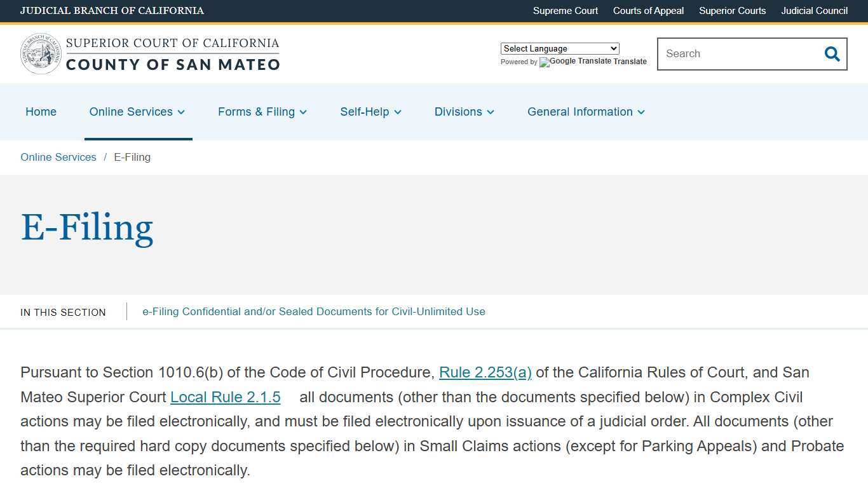Expand the Divisions navigation menu

[464, 112]
